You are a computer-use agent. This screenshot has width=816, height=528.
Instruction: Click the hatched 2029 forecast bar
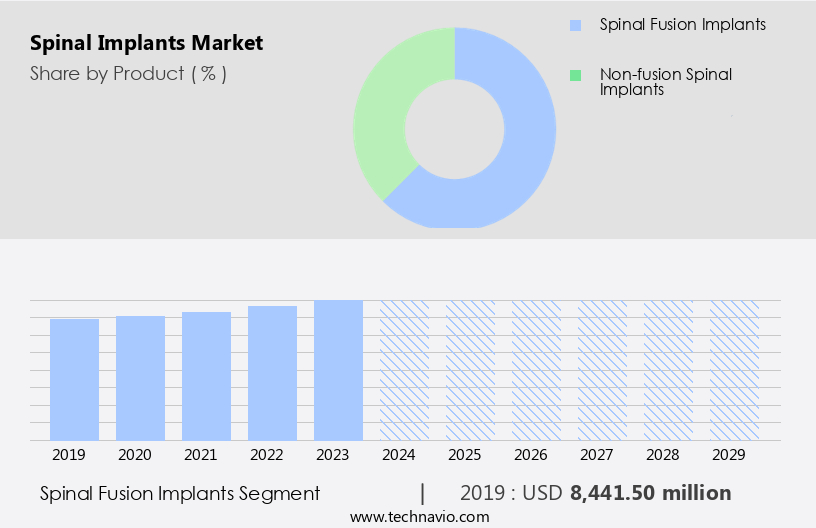tap(735, 370)
